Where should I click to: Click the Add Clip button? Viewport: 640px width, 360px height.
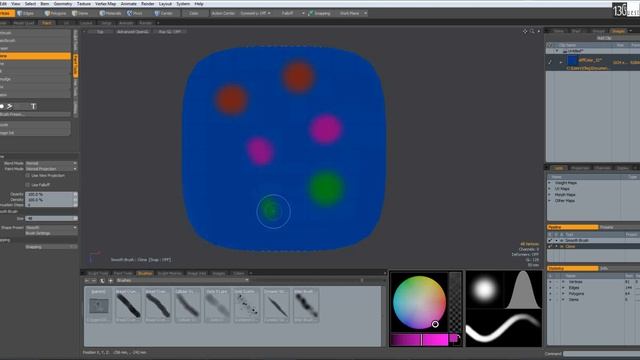tap(604, 38)
